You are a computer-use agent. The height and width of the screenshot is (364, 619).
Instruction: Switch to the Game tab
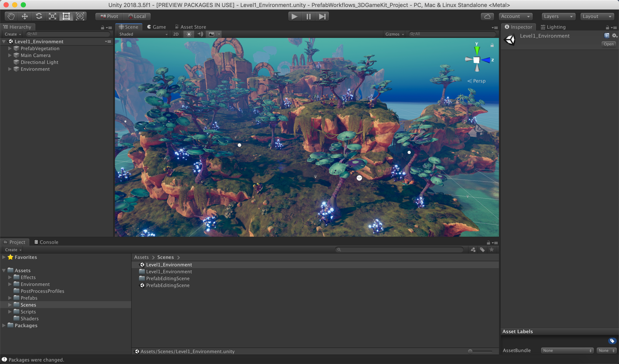[156, 27]
